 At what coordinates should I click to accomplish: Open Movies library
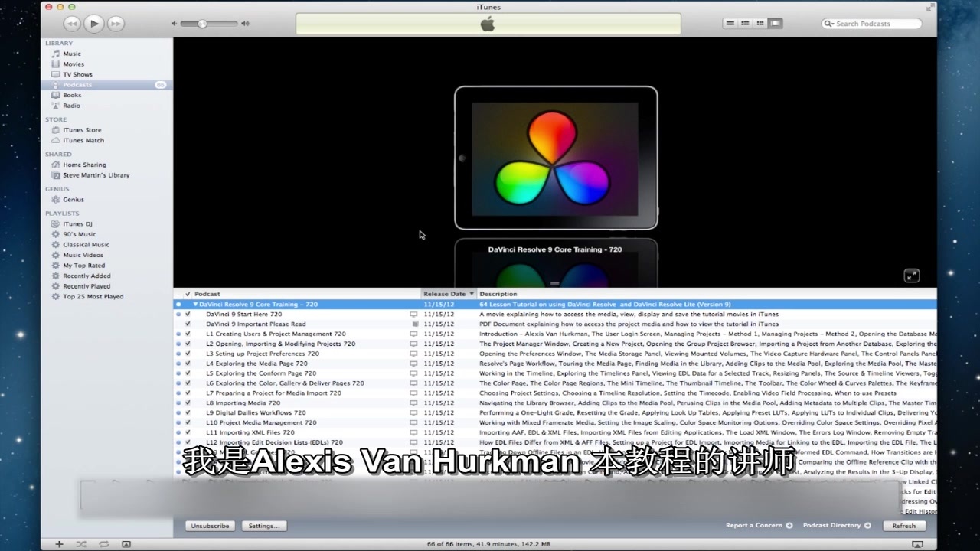(x=73, y=64)
